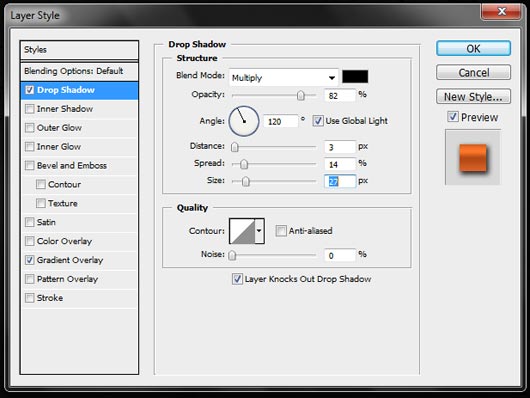The height and width of the screenshot is (398, 530).
Task: Open the New Style dialog button
Action: coord(473,97)
